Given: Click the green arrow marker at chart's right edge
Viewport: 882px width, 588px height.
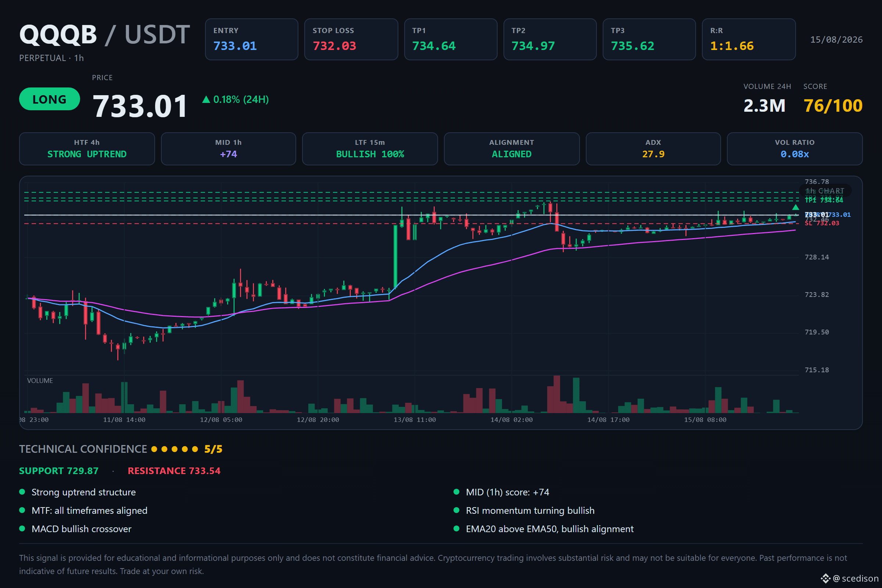Looking at the screenshot, I should click(795, 207).
